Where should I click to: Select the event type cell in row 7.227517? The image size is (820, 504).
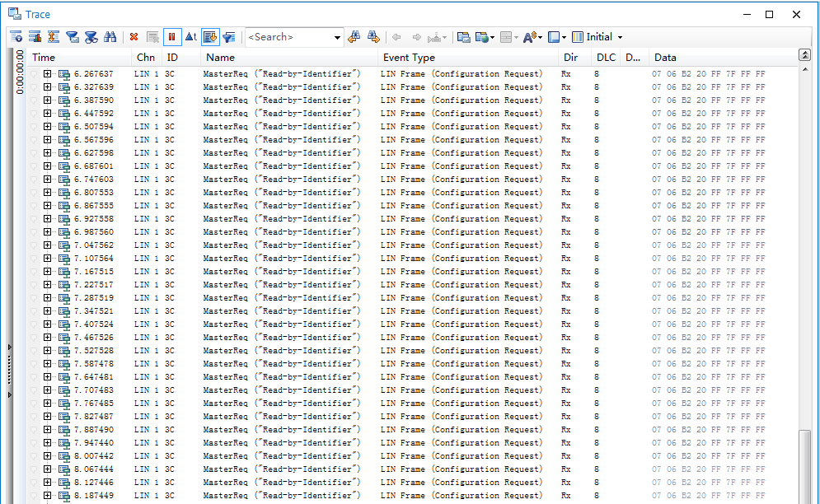click(462, 285)
